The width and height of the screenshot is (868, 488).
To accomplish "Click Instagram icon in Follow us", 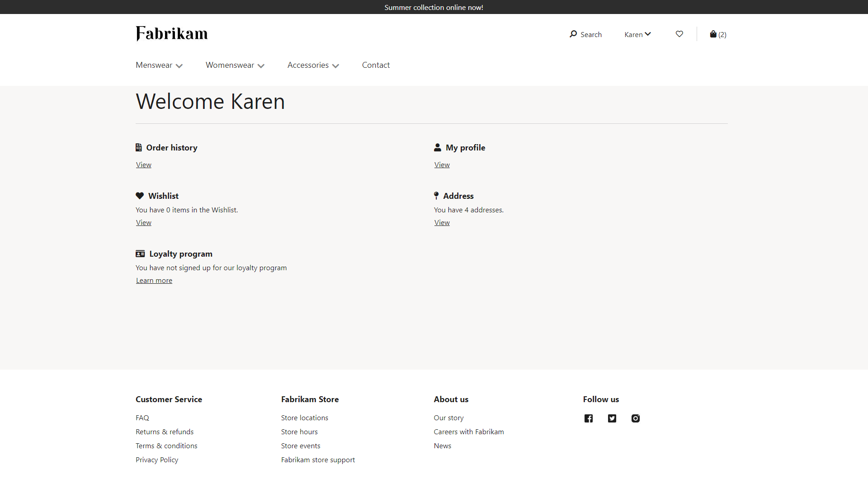I will (636, 418).
